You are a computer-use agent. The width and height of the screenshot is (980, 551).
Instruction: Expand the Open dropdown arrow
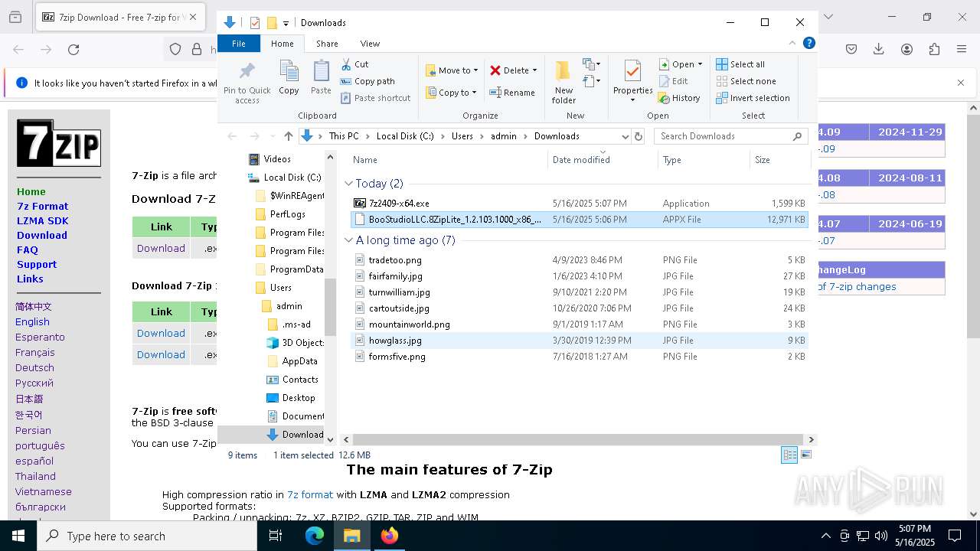tap(700, 64)
